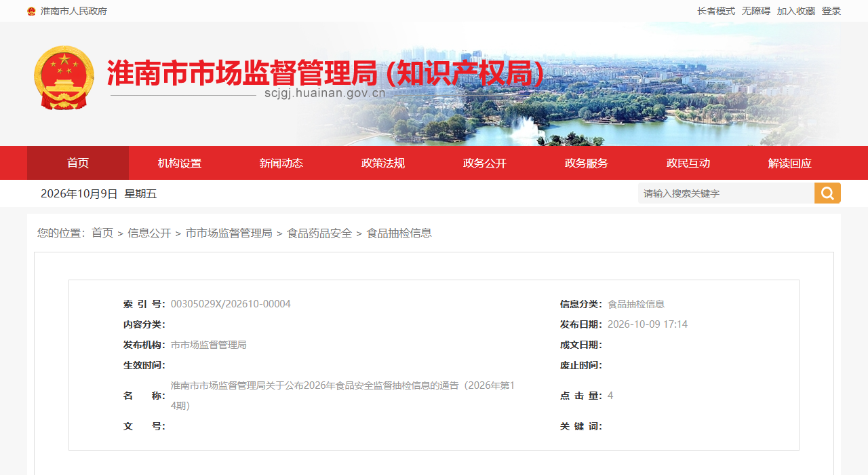The image size is (868, 475).
Task: Open the 新闻动态 navigation menu
Action: (281, 163)
